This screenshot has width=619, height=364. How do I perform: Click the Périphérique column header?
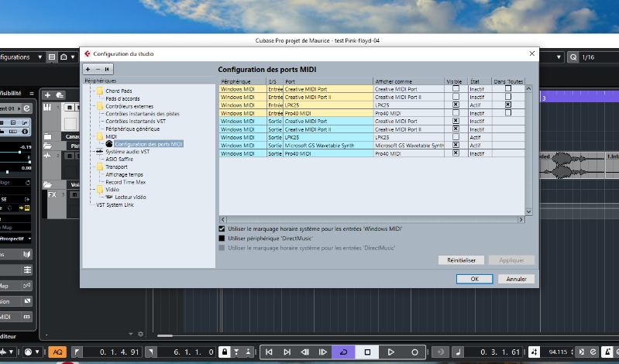pyautogui.click(x=242, y=81)
